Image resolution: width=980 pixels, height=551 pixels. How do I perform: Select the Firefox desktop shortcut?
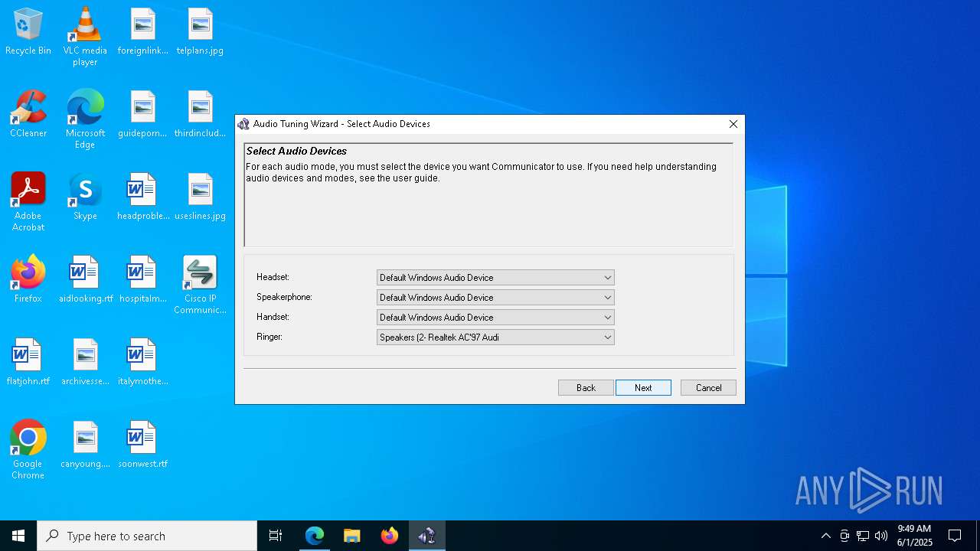(28, 279)
